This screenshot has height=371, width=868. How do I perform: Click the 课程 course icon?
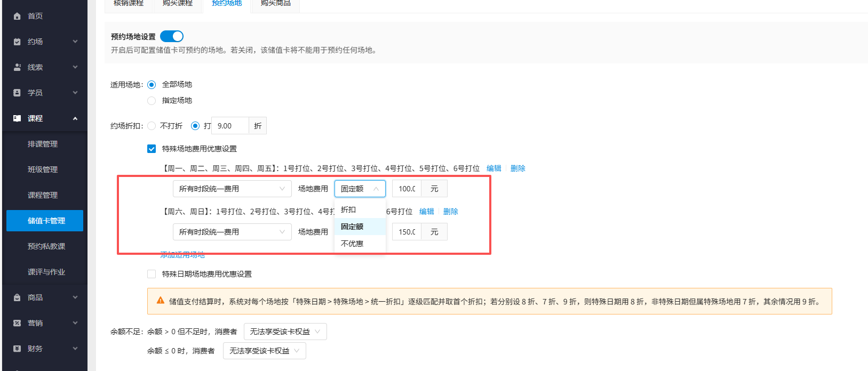(x=17, y=118)
